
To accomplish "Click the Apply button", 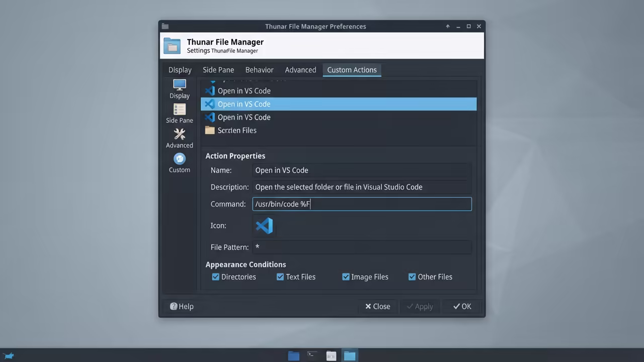I will pos(420,306).
